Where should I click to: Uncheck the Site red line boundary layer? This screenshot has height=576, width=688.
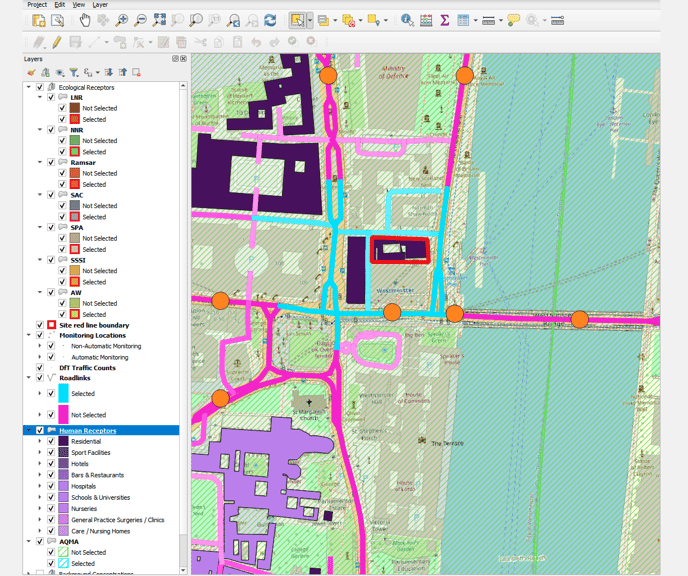click(40, 325)
